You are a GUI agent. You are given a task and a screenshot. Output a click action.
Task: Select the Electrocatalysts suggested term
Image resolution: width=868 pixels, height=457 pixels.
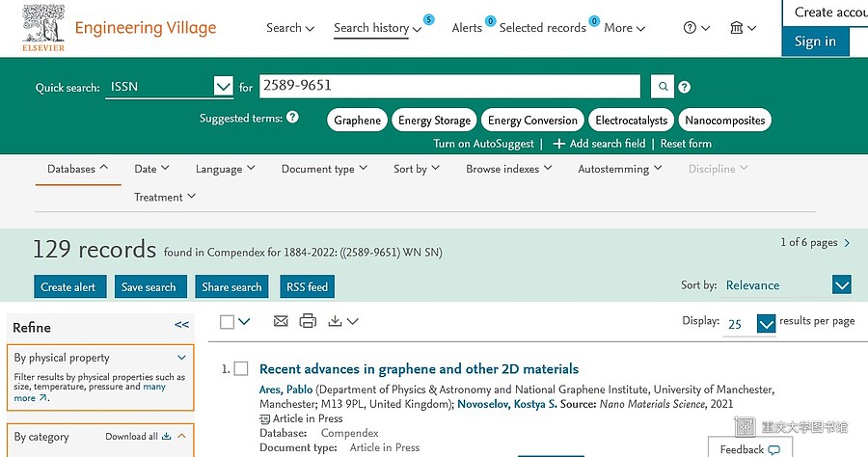[631, 121]
